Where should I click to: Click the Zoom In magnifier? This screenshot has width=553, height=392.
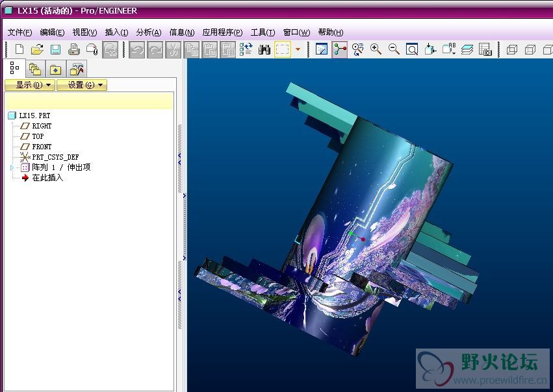point(376,49)
